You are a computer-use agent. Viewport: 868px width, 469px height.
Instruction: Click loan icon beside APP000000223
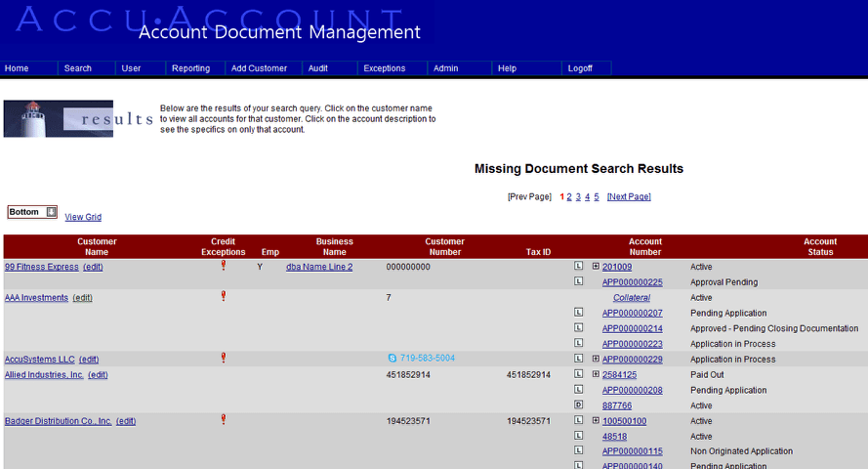578,343
